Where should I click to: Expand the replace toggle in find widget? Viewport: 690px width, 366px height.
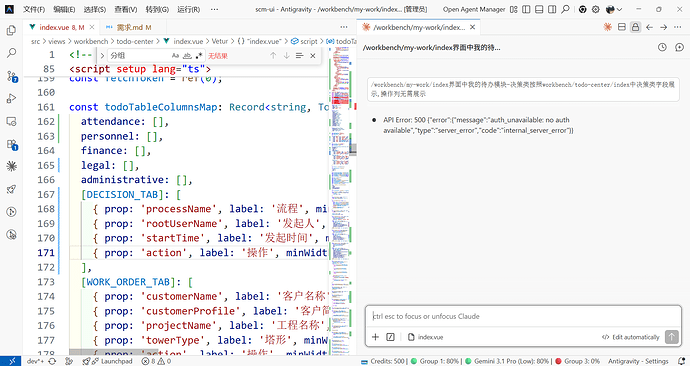pyautogui.click(x=102, y=55)
